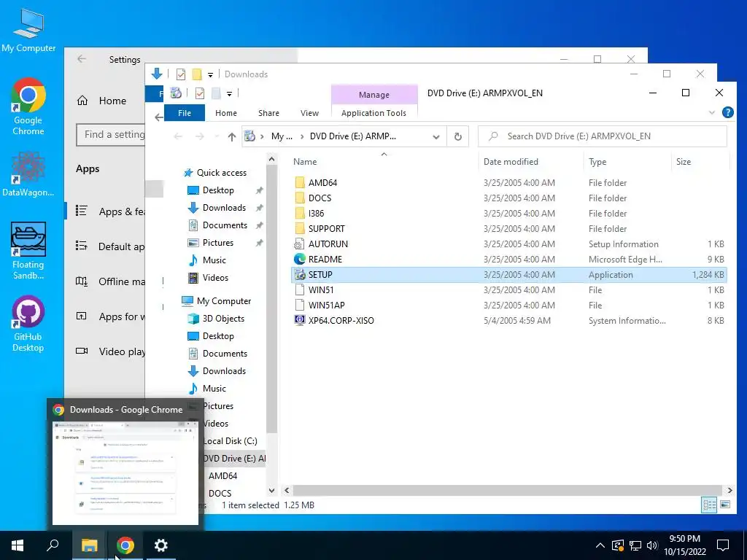Open Floating Sandbox desktop shortcut
Viewport: 747px width, 560px height.
pyautogui.click(x=28, y=251)
